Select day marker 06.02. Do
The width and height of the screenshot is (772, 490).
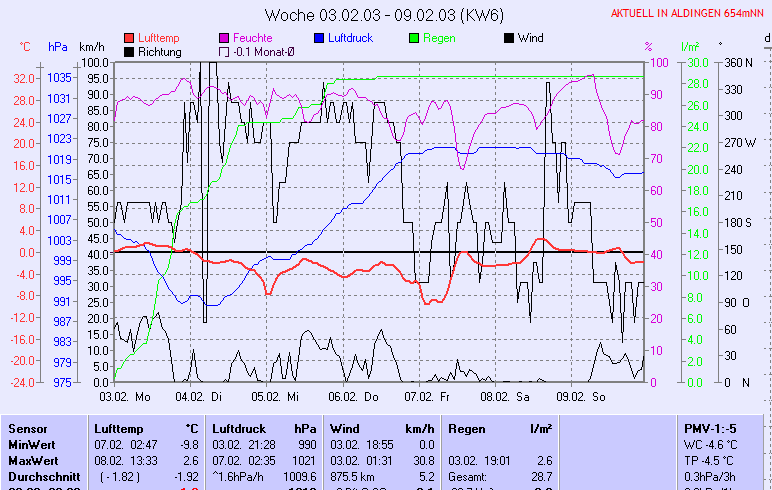[357, 396]
